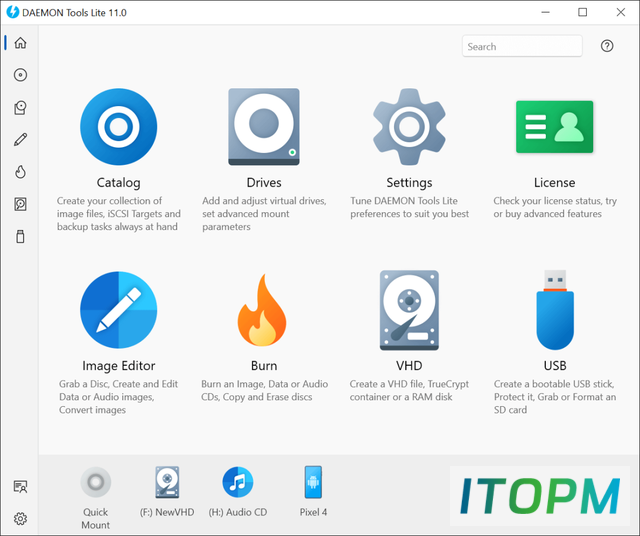Open the help question mark icon

(607, 46)
